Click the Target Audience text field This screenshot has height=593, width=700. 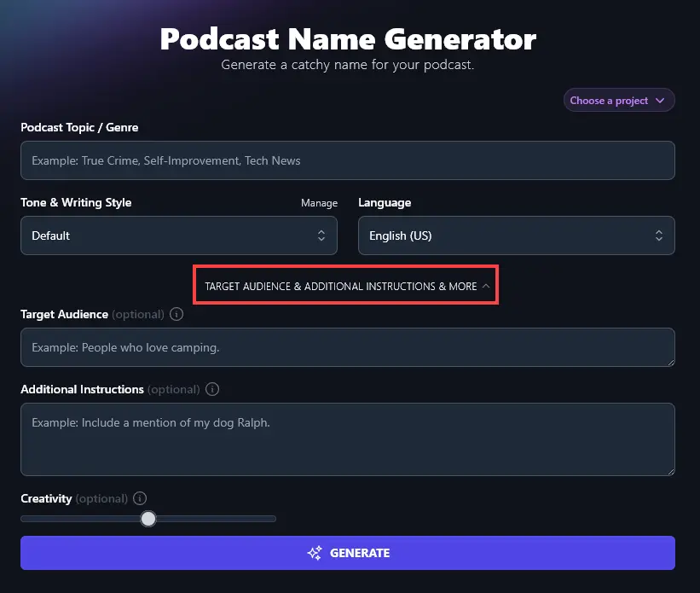[347, 347]
